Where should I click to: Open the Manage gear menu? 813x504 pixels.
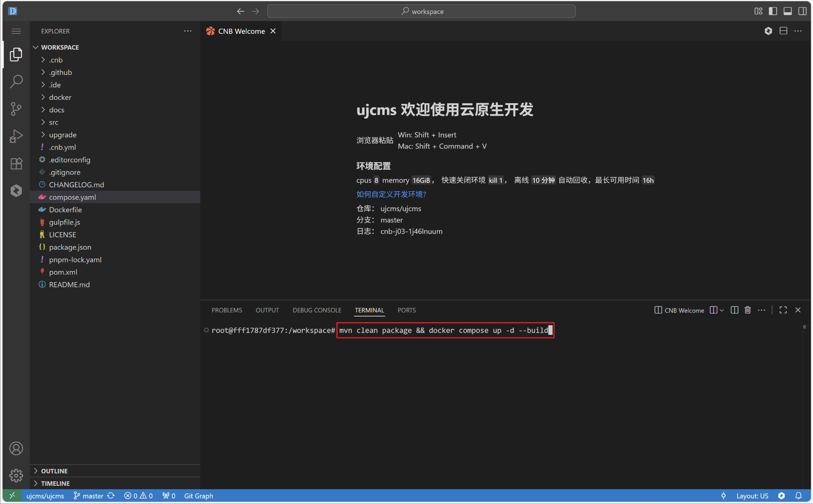(16, 475)
